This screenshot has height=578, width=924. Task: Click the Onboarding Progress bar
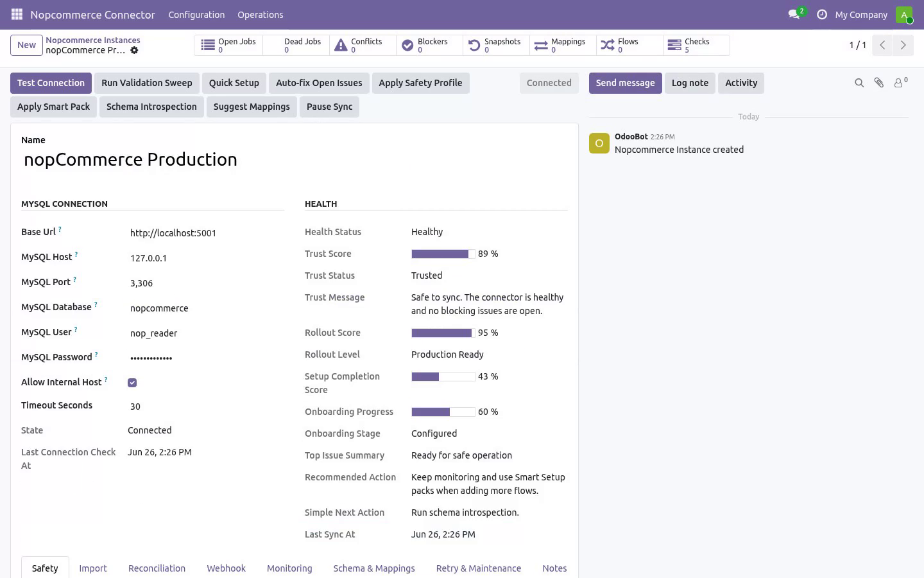coord(443,412)
